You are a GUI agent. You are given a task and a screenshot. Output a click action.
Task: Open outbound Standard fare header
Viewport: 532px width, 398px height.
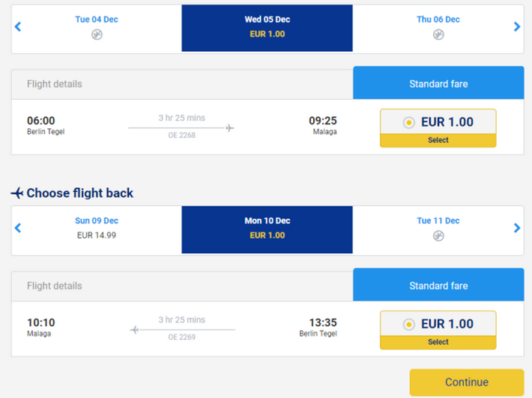pos(438,84)
